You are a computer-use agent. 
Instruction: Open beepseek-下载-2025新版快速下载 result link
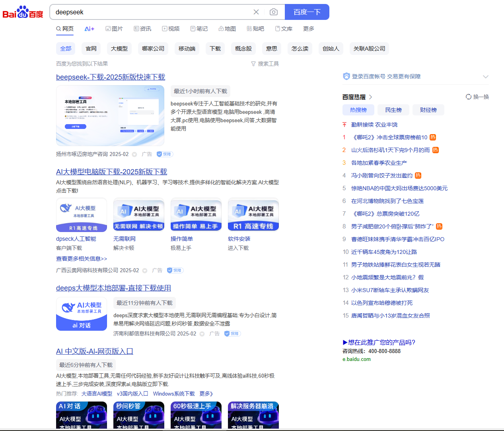pos(111,77)
